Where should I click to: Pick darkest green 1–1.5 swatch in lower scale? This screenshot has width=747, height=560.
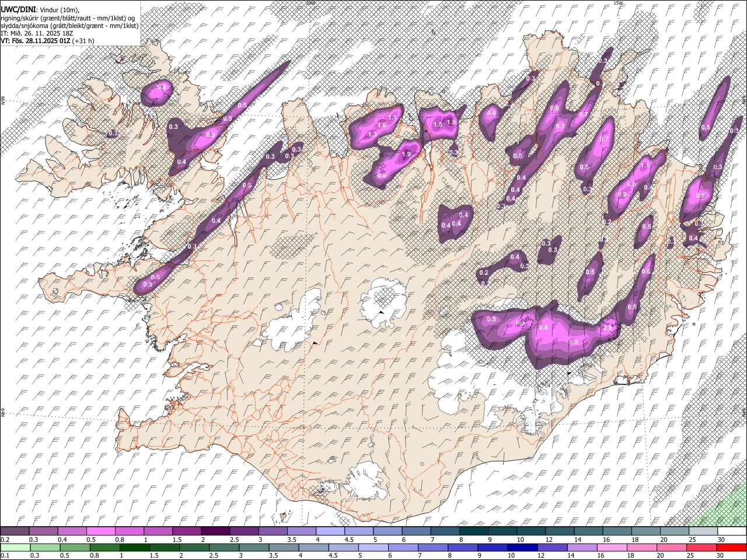click(135, 548)
